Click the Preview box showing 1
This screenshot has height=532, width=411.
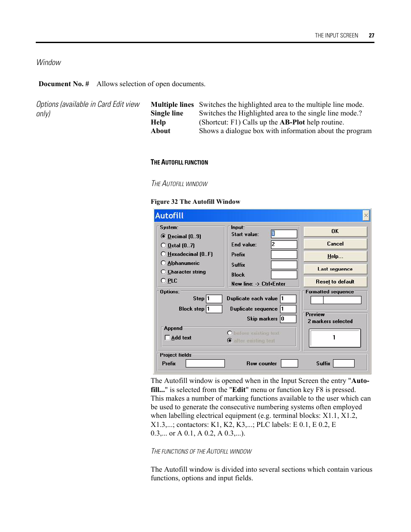[335, 338]
